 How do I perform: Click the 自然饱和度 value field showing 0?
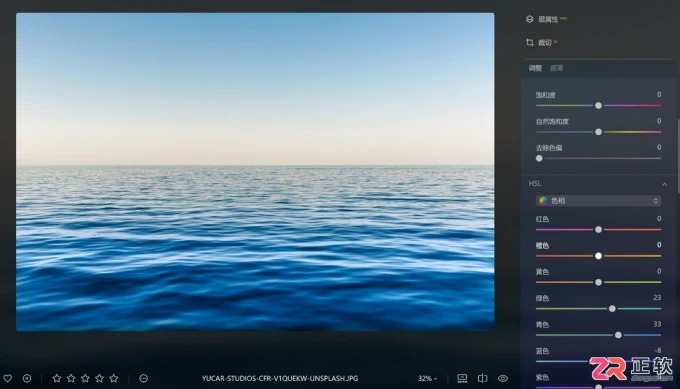tap(659, 121)
